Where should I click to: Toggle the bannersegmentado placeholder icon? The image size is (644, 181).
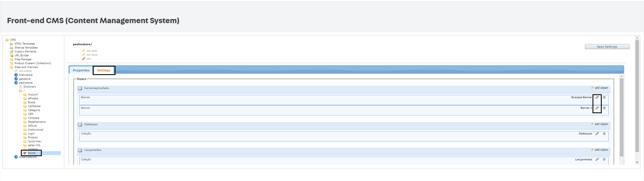[80, 88]
